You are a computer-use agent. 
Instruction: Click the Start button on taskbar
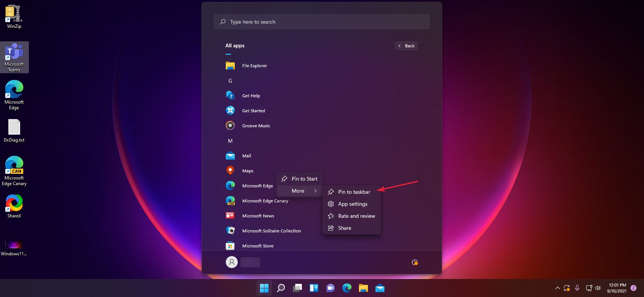pos(264,288)
